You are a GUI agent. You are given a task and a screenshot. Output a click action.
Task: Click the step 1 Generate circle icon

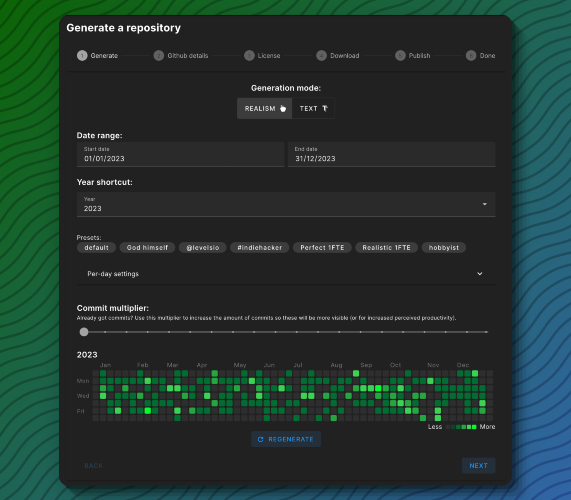(82, 56)
